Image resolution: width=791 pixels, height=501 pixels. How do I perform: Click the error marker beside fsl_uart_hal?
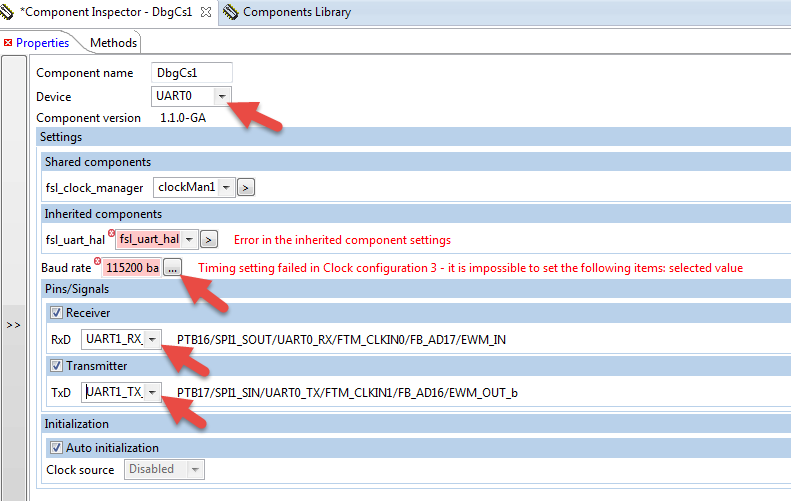[x=111, y=233]
